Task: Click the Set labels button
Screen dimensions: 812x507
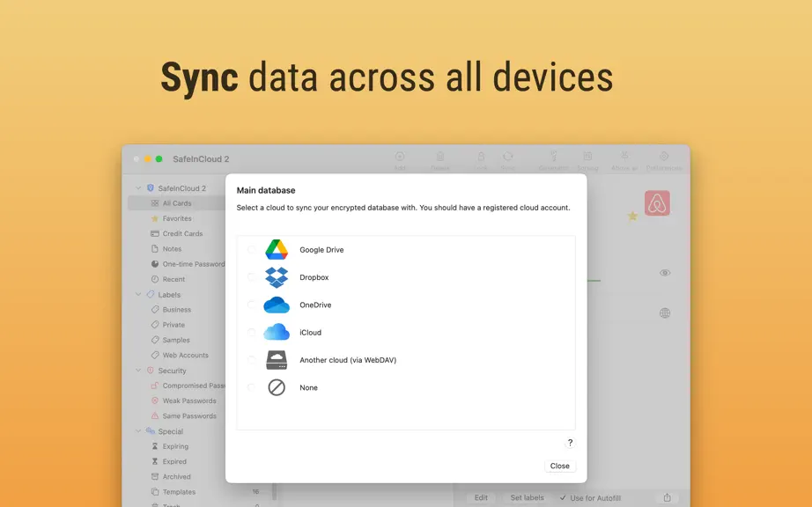Action: [x=528, y=497]
